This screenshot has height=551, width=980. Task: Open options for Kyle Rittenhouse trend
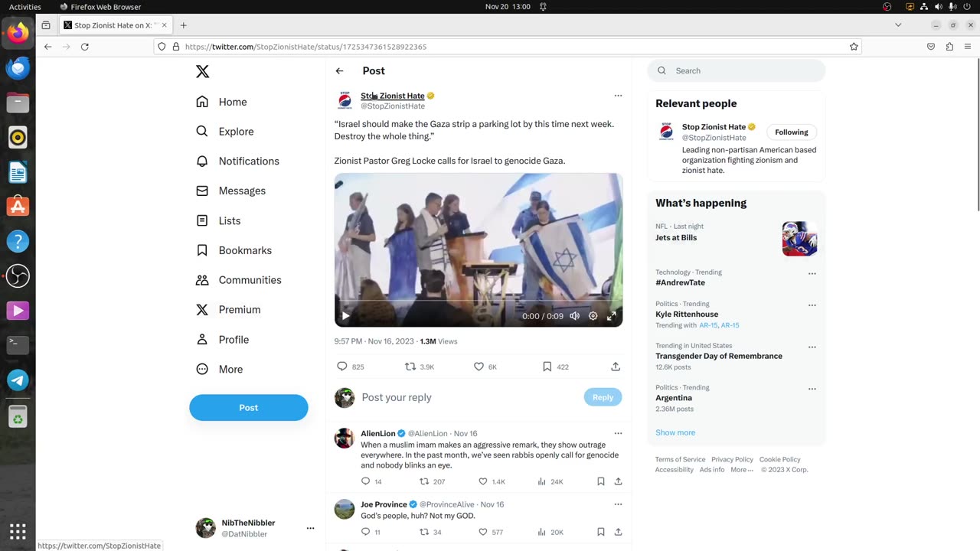(x=812, y=305)
